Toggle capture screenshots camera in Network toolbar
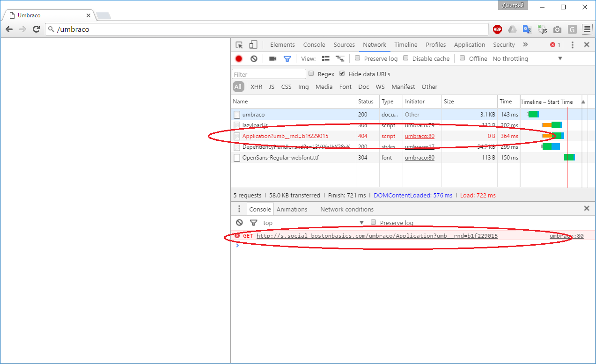596x364 pixels. coord(272,59)
